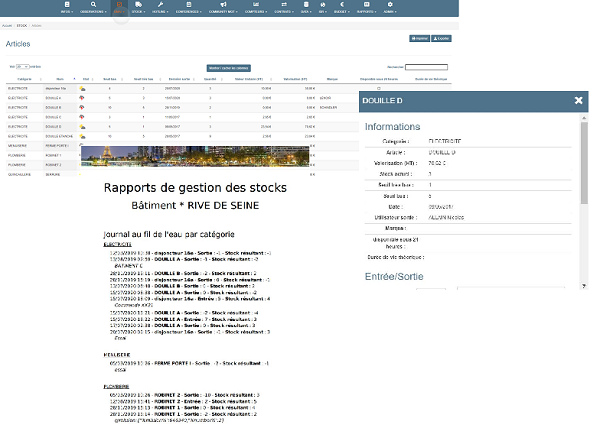
Task: Click the 'Informations' heading in the panel
Action: [x=392, y=127]
